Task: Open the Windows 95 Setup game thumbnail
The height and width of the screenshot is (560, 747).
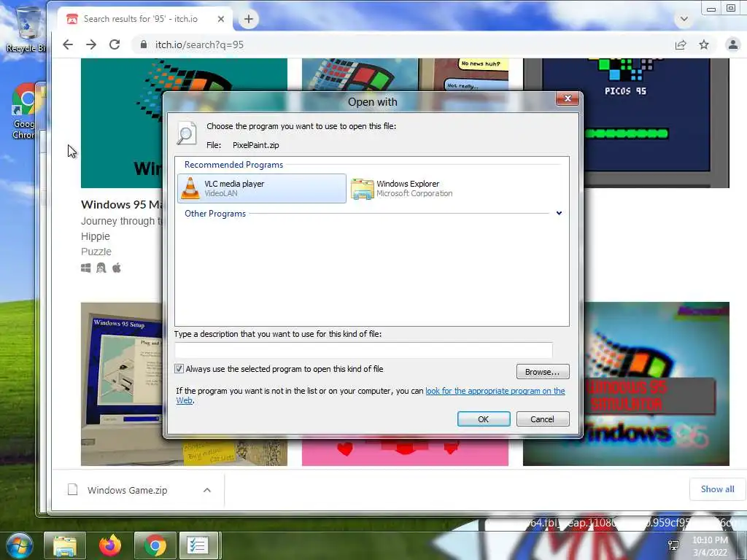Action: (122, 384)
